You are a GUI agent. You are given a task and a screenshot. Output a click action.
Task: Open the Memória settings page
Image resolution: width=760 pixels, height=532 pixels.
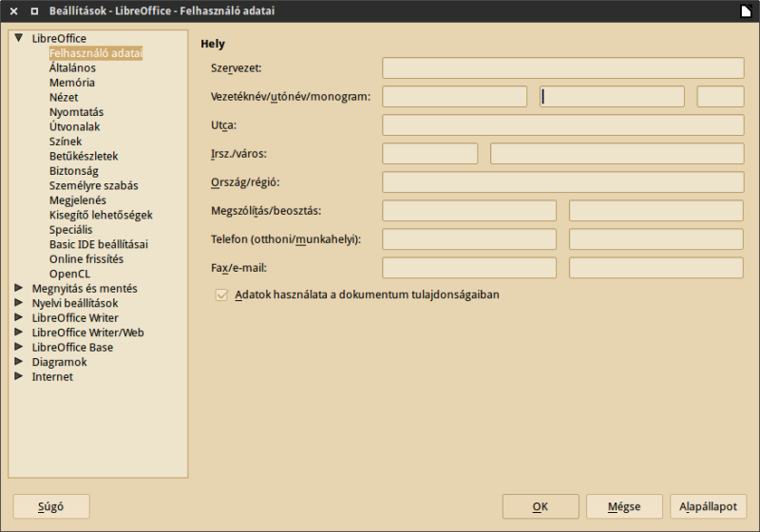[72, 83]
